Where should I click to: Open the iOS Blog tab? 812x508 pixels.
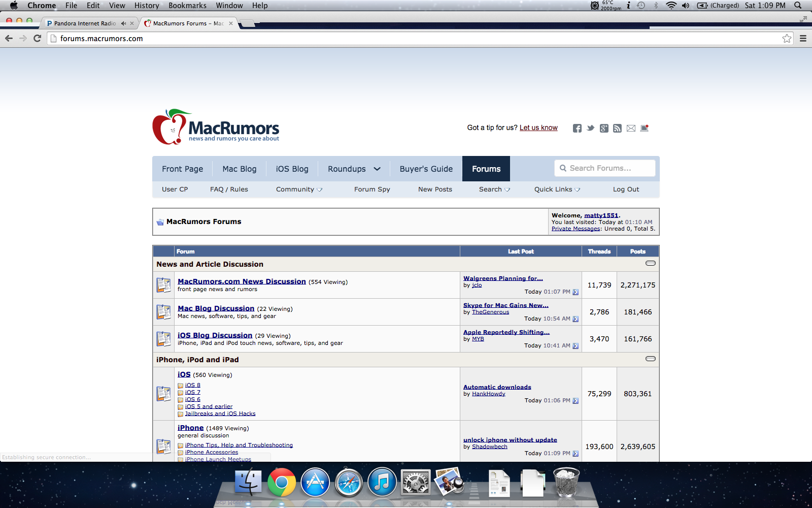(292, 169)
